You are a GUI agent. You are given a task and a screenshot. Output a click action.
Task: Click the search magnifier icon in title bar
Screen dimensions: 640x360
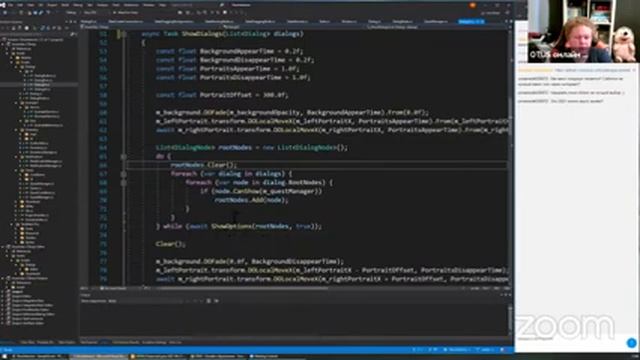pyautogui.click(x=222, y=5)
